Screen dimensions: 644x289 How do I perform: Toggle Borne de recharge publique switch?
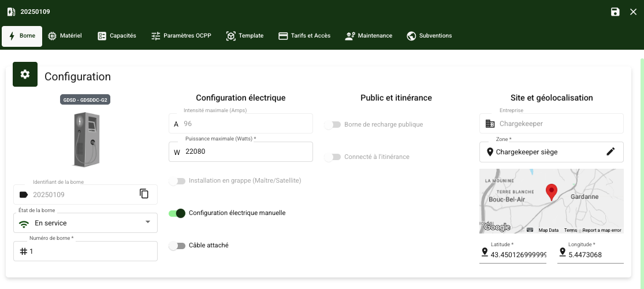(332, 125)
